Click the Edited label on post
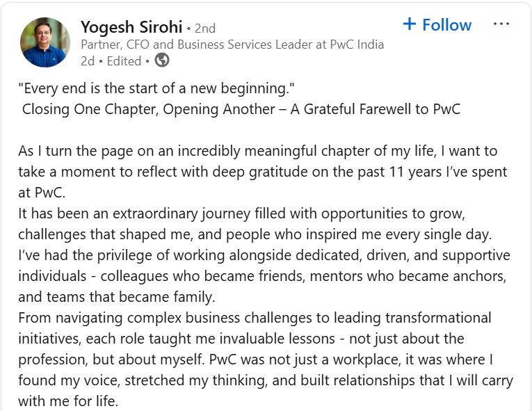Viewport: 532px width, 411px height. pyautogui.click(x=124, y=61)
